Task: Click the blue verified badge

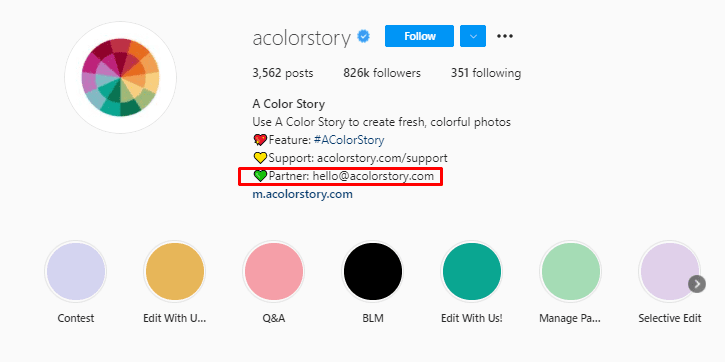Action: [x=364, y=37]
